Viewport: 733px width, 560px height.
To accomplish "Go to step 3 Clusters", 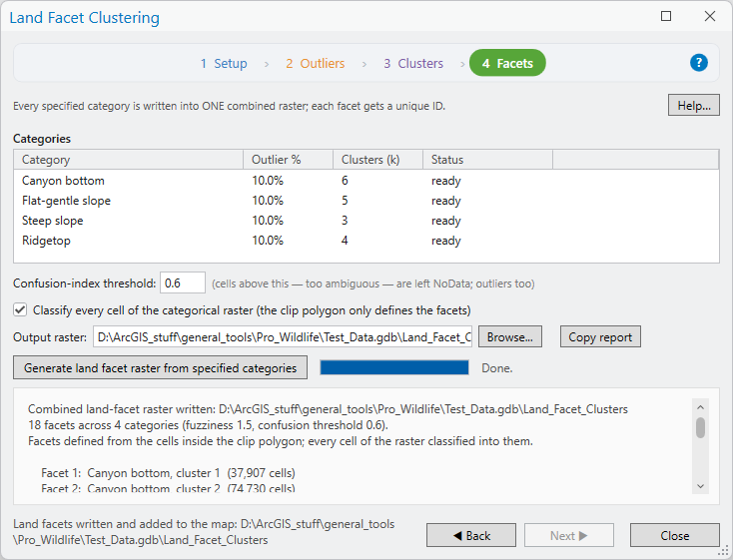I will pos(413,63).
